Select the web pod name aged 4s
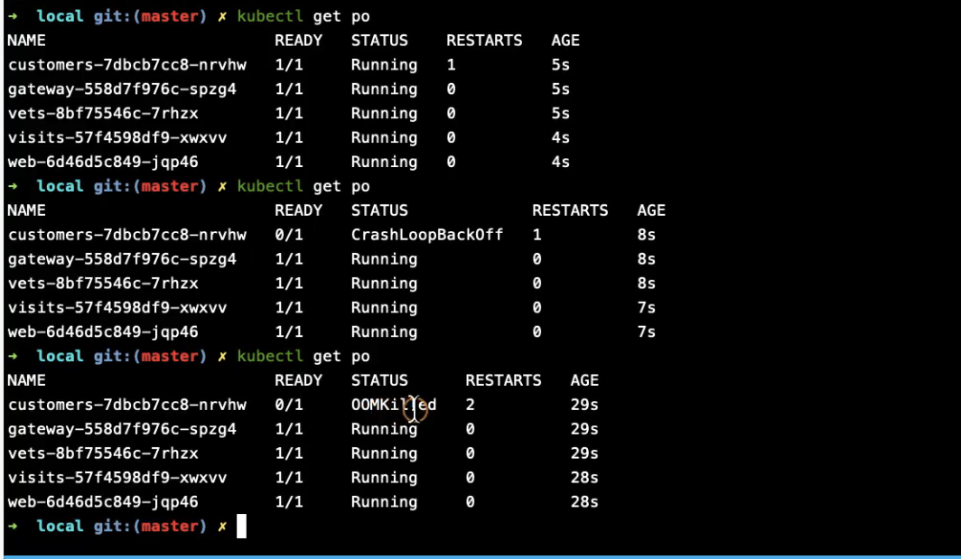Image resolution: width=961 pixels, height=560 pixels. [103, 162]
